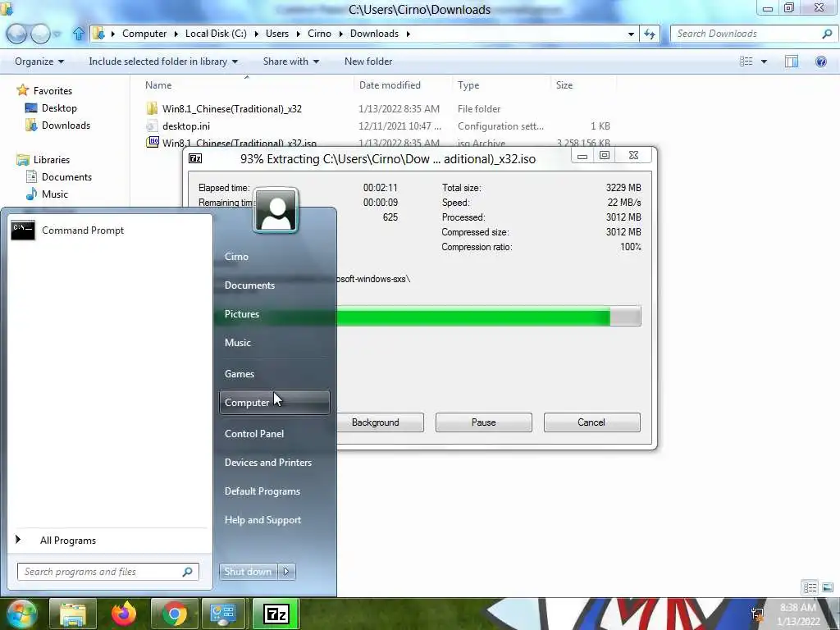Image resolution: width=840 pixels, height=630 pixels.
Task: Open the view options dropdown arrow
Action: click(x=764, y=62)
